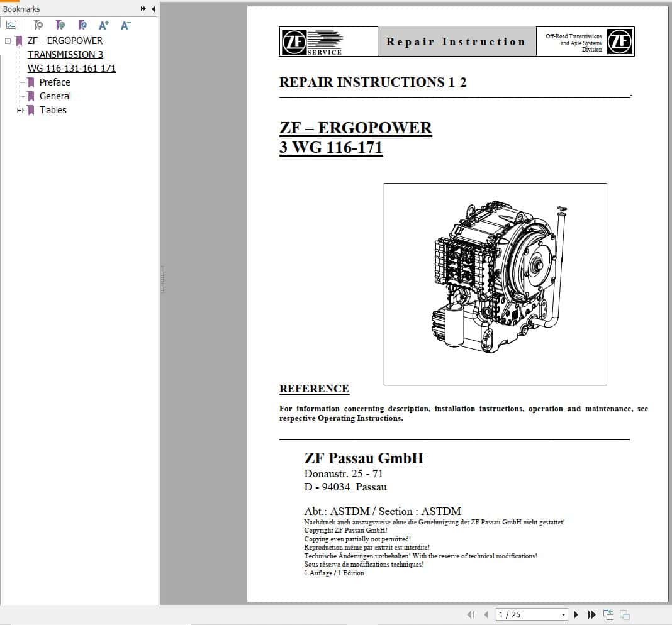Viewport: 672px width, 625px height.
Task: Click the previous view icon in status bar
Action: [x=608, y=615]
